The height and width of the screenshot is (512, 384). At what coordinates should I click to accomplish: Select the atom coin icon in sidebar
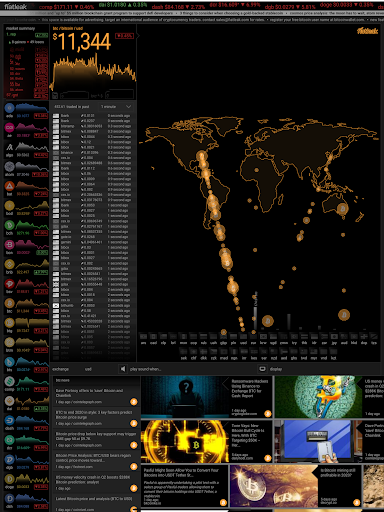[9, 167]
